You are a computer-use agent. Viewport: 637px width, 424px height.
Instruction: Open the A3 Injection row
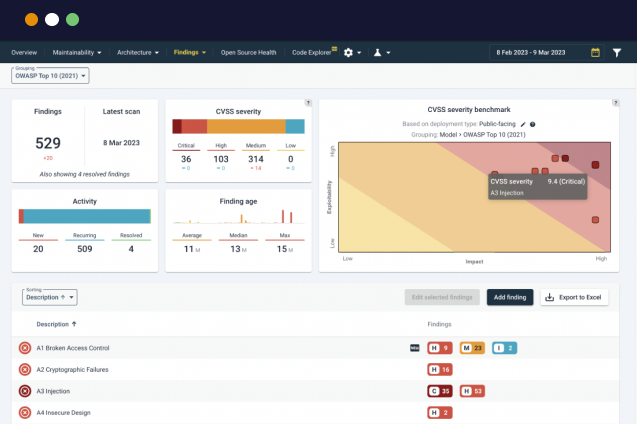point(315,391)
